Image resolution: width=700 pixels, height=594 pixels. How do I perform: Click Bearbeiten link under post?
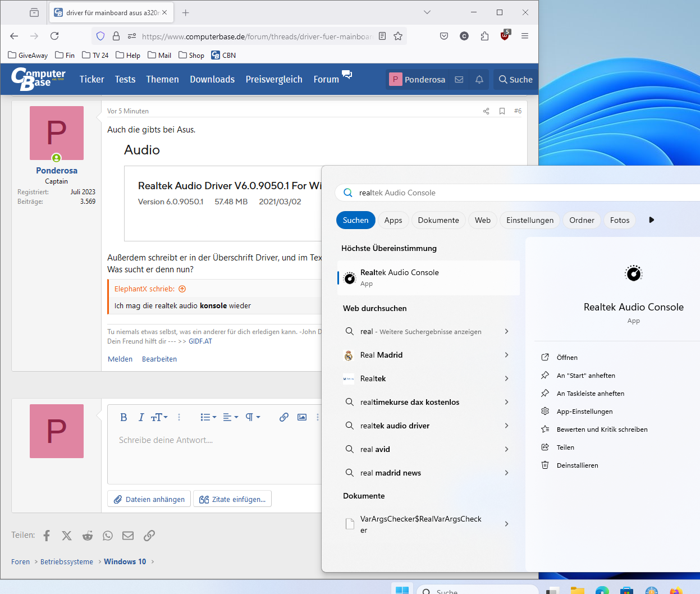[x=159, y=359]
